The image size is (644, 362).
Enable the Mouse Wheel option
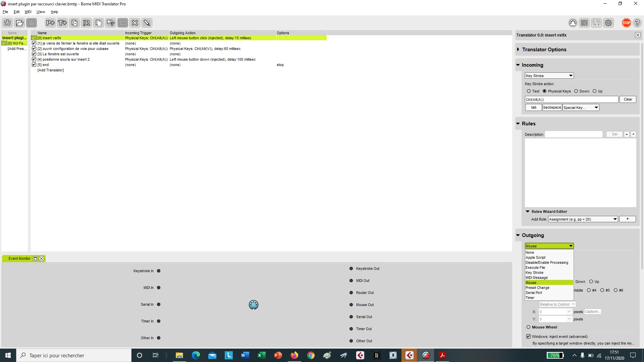529,327
